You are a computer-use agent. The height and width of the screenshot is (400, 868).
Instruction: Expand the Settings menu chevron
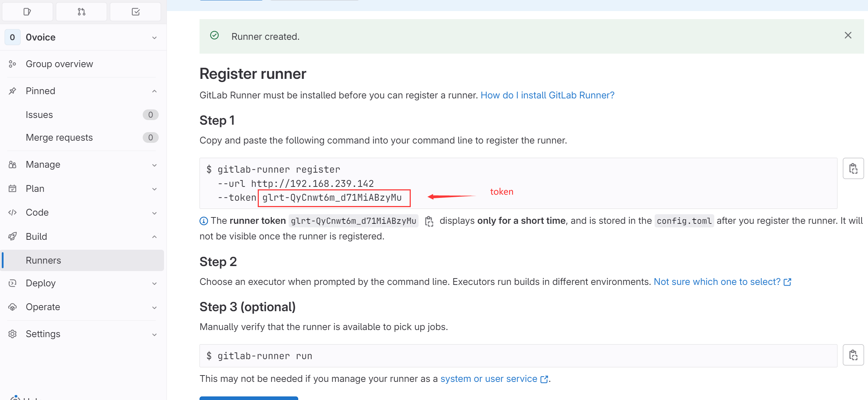click(154, 335)
